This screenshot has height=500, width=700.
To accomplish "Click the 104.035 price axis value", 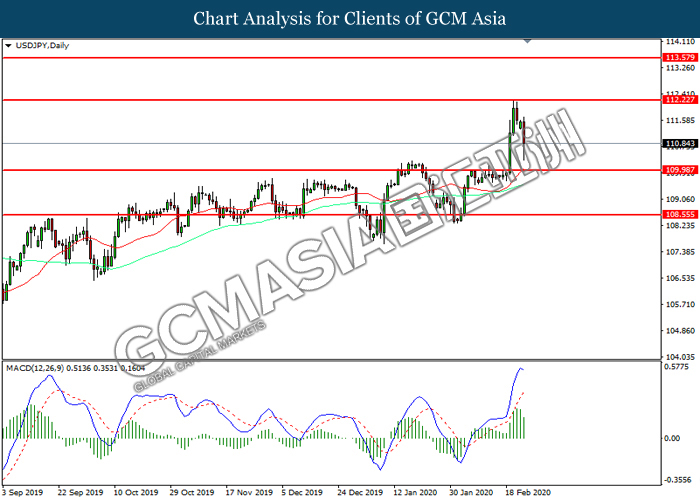I will coord(680,357).
